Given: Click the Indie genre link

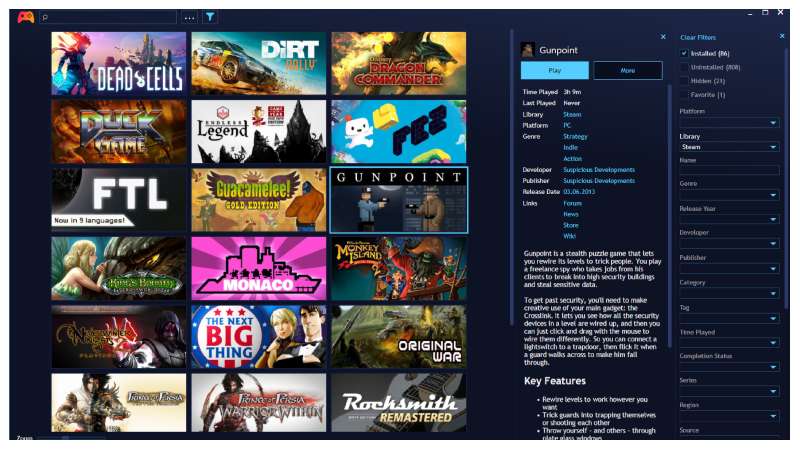Looking at the screenshot, I should (570, 147).
